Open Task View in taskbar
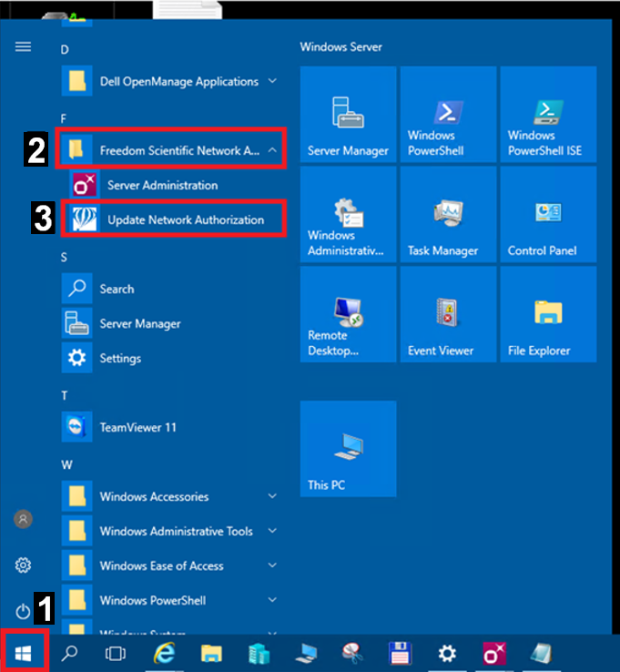620x672 pixels. coord(116,653)
